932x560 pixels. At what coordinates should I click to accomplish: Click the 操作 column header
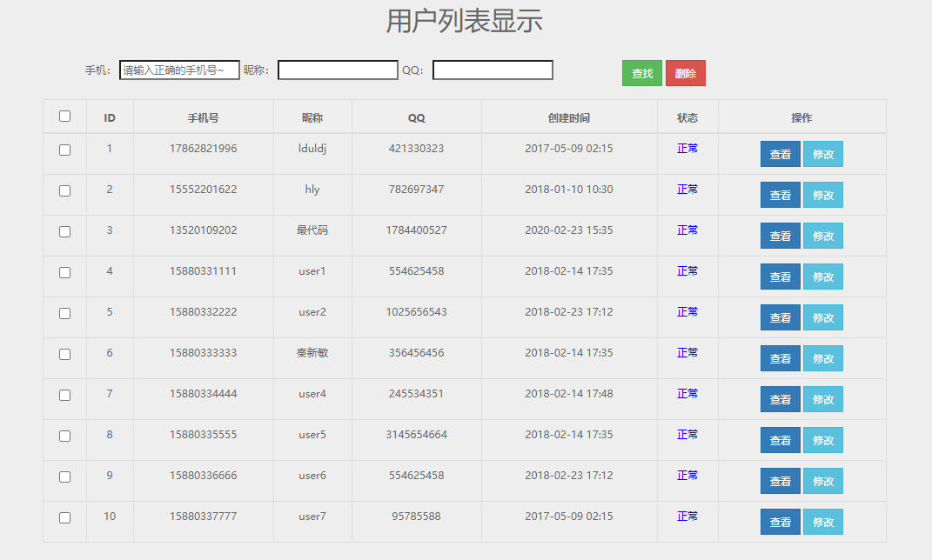[x=801, y=118]
